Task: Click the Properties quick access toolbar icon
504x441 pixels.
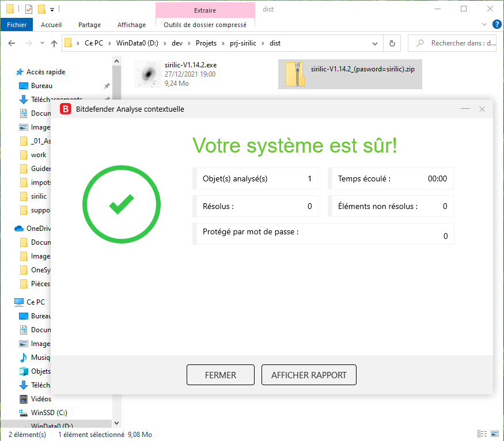Action: (x=29, y=9)
